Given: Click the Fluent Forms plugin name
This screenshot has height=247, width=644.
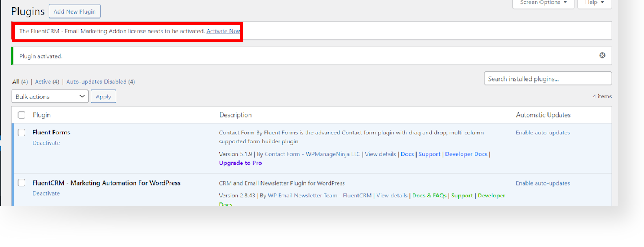Looking at the screenshot, I should pos(51,133).
